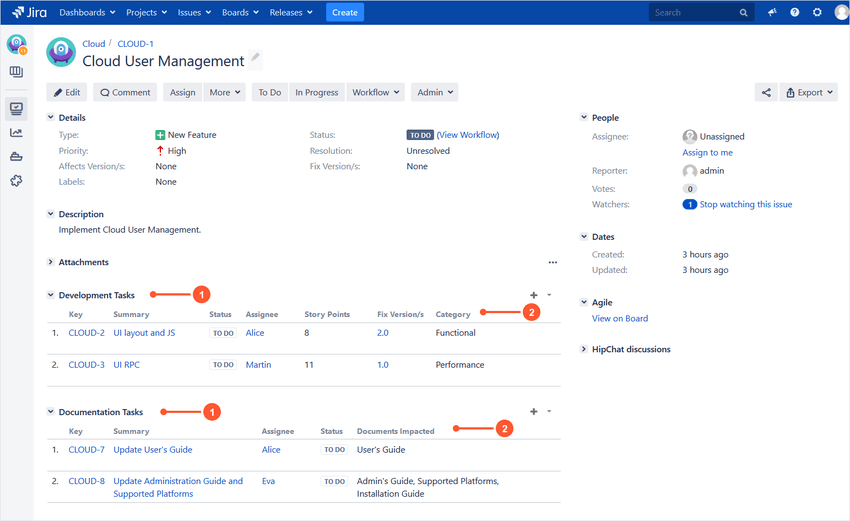Click the watchers count badge
This screenshot has height=521, width=850.
coord(690,204)
